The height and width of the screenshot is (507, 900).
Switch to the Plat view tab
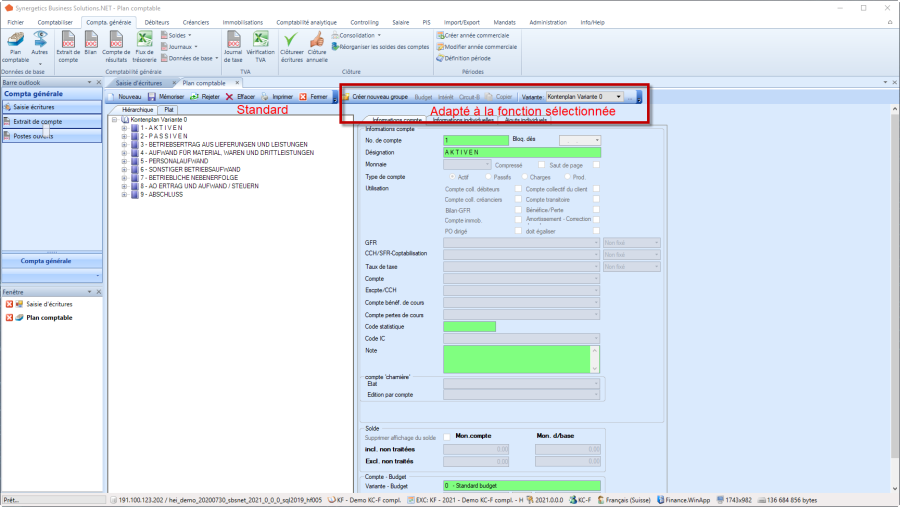170,109
